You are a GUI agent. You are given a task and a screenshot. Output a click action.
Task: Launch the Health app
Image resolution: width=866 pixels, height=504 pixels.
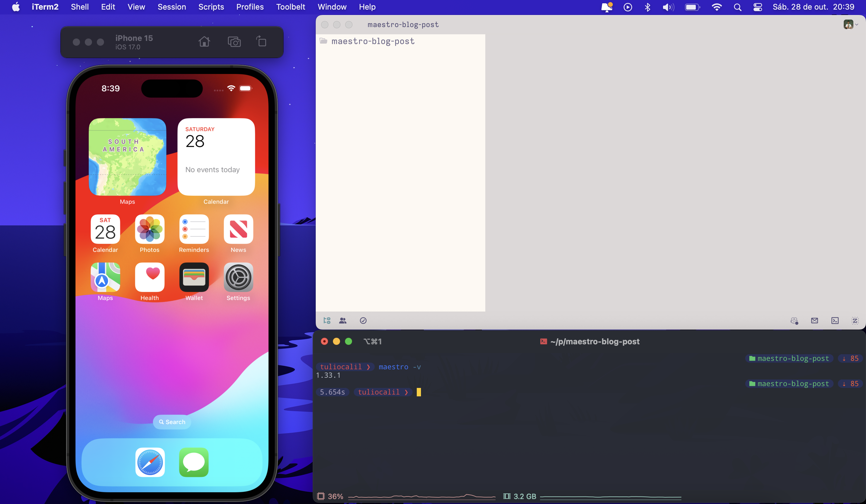(149, 277)
